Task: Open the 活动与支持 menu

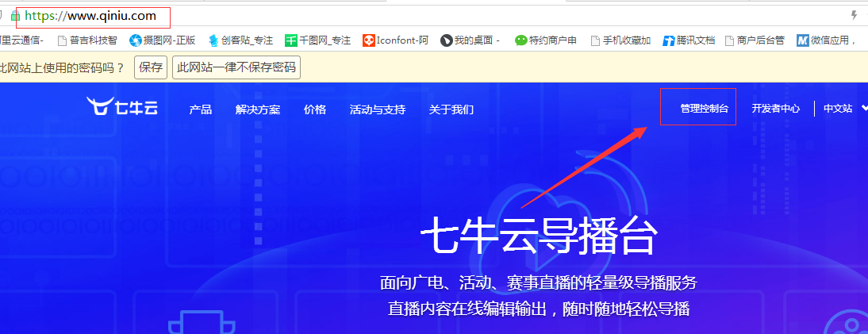Action: [378, 109]
